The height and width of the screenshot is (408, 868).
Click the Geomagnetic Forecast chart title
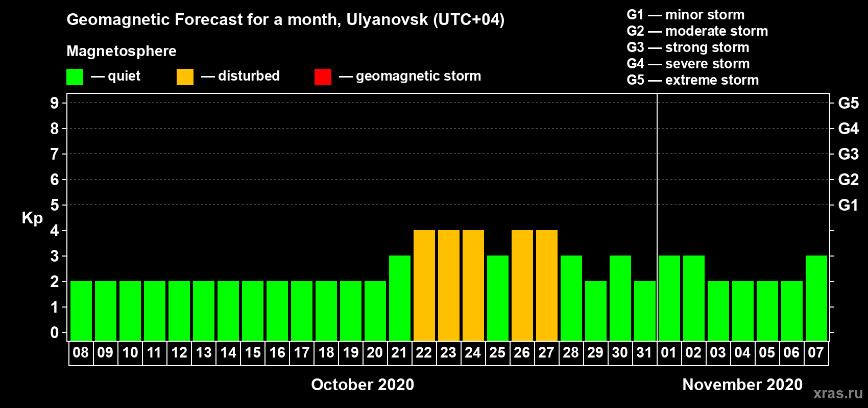[285, 20]
